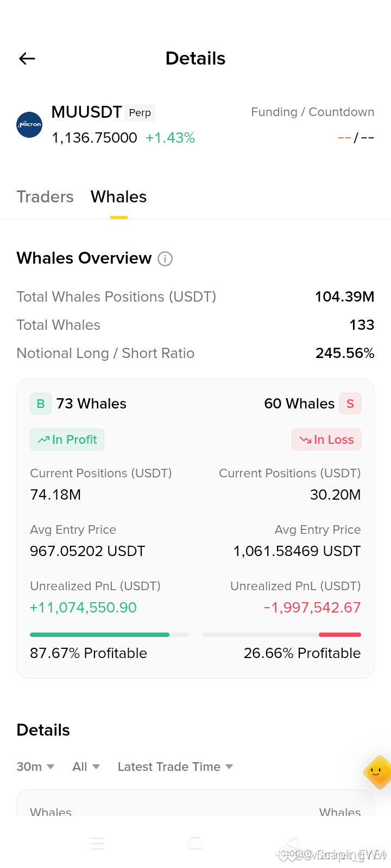Open the Whales Overview info icon
This screenshot has width=391, height=868.
(165, 259)
